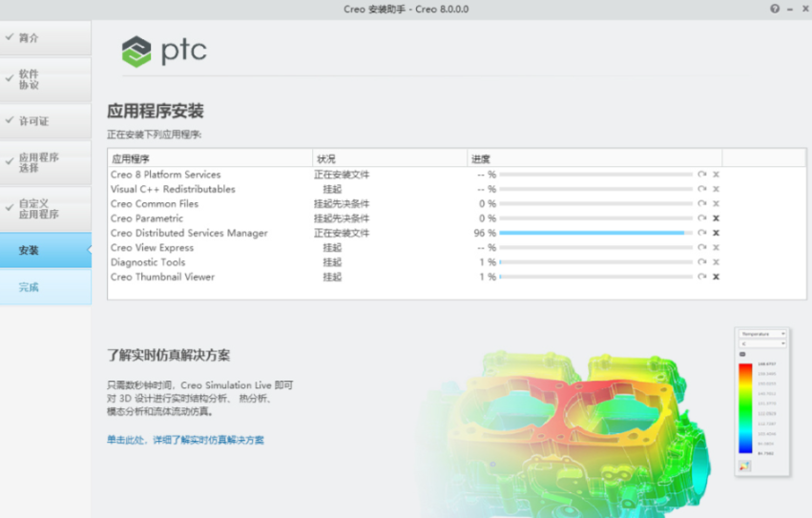This screenshot has height=518, width=812.
Task: Click retry icon for Visual C++ Redistributables
Action: tap(701, 189)
